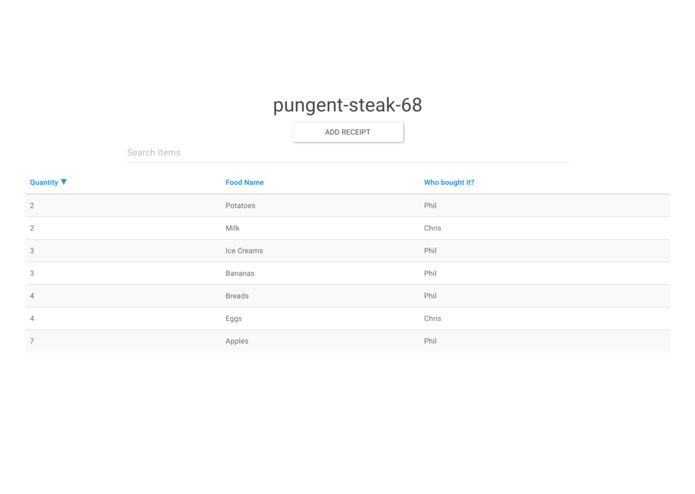Click quantity 3 in the Bananas row

pyautogui.click(x=32, y=273)
